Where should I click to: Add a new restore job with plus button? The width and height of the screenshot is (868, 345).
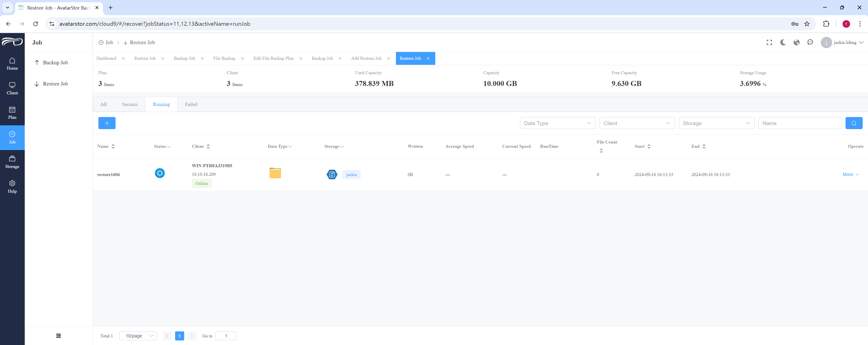tap(107, 123)
